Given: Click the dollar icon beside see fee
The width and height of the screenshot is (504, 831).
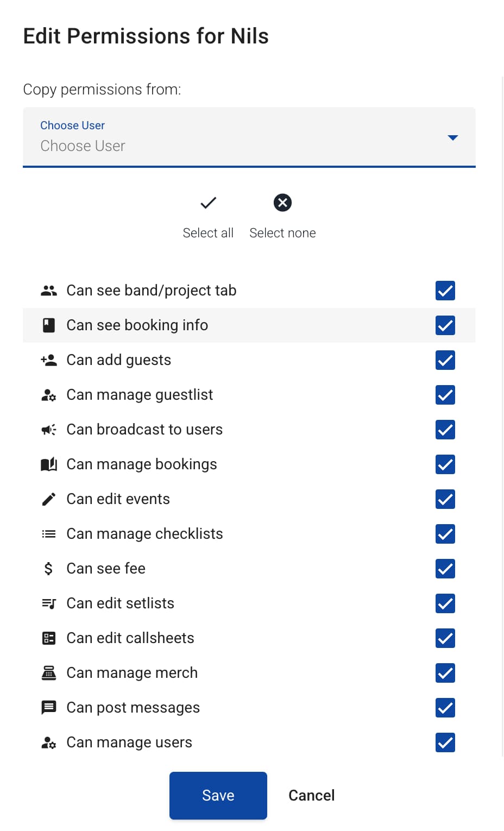Looking at the screenshot, I should 49,569.
